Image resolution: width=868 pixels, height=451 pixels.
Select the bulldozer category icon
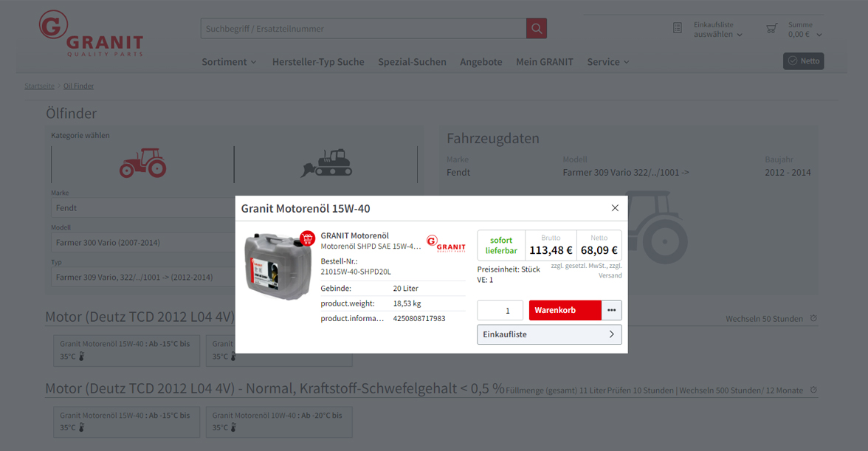coord(325,163)
